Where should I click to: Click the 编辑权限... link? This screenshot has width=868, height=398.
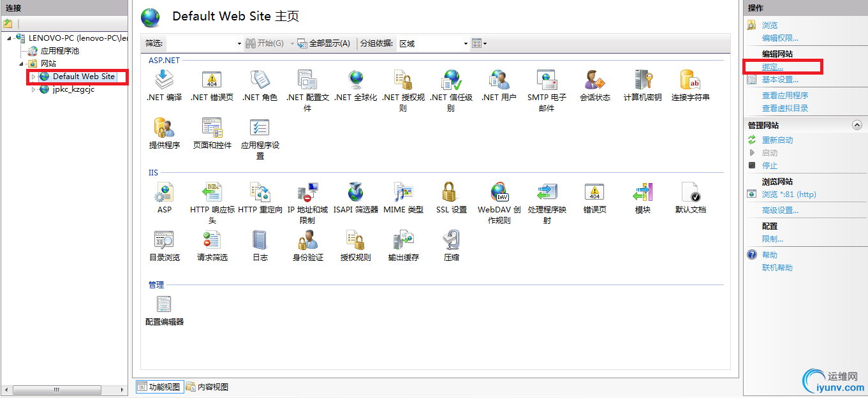tap(780, 38)
